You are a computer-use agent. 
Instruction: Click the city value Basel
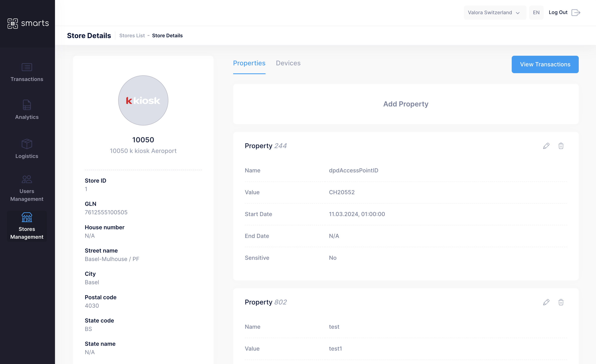(x=92, y=282)
